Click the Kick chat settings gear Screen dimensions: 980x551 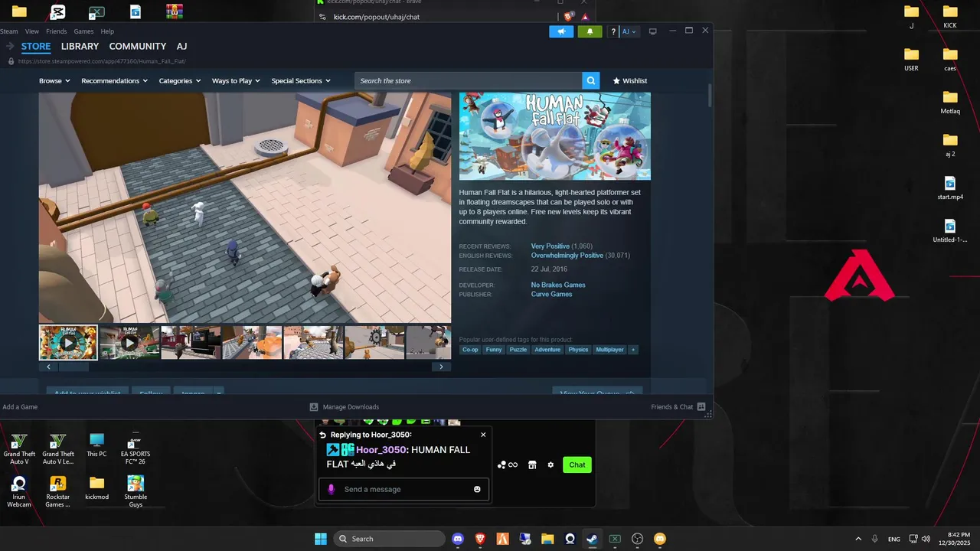coord(550,465)
